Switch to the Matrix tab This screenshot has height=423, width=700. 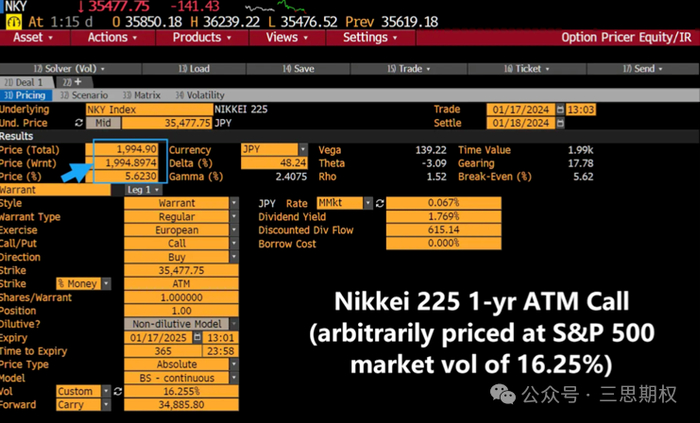point(142,95)
